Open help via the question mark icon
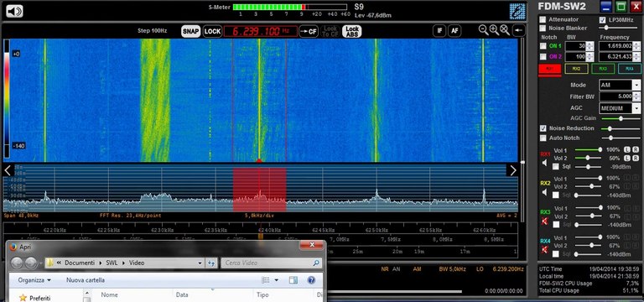 311,280
